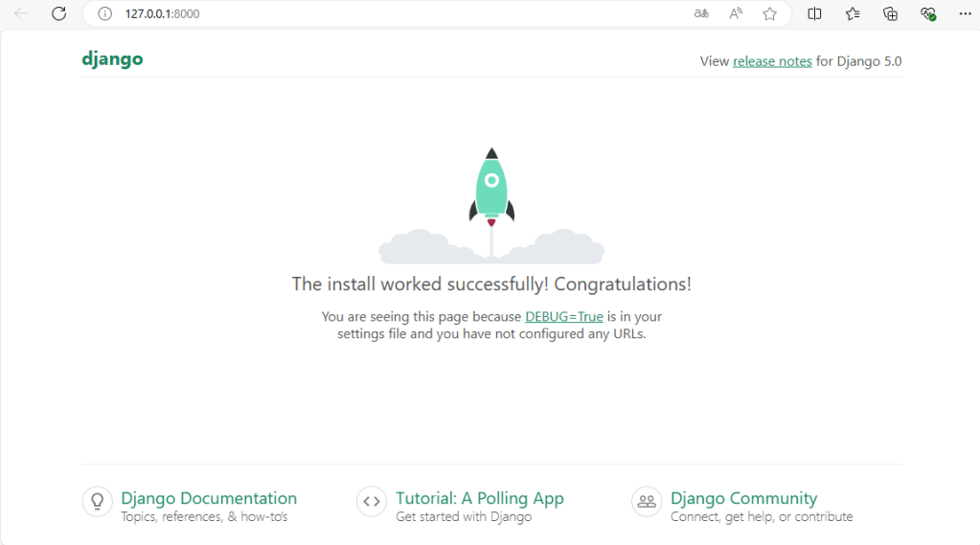The height and width of the screenshot is (545, 980).
Task: Open the Settings and more menu
Action: [964, 13]
